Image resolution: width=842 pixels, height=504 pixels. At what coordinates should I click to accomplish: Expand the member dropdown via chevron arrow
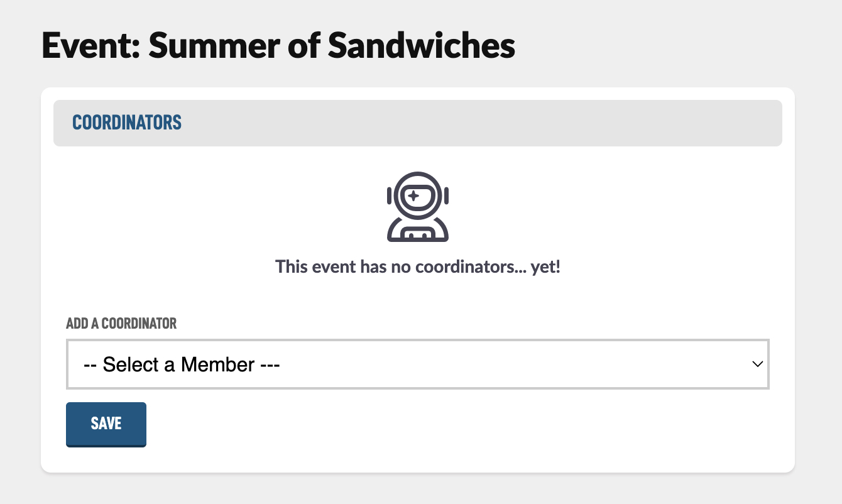[x=758, y=364]
